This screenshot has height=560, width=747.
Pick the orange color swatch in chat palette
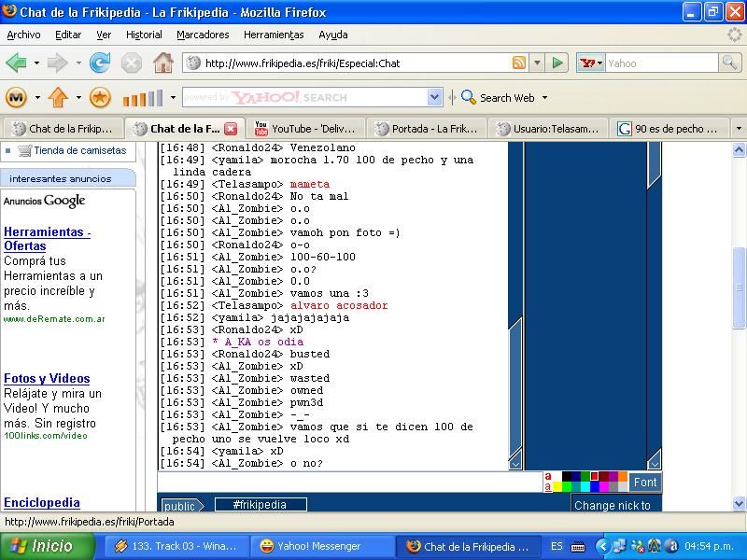(x=623, y=477)
